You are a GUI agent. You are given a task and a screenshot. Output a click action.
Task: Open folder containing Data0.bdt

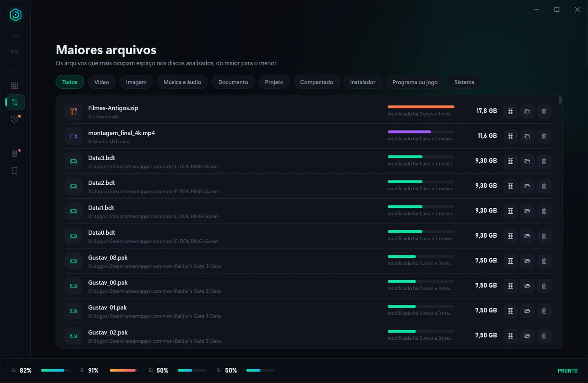coord(527,236)
